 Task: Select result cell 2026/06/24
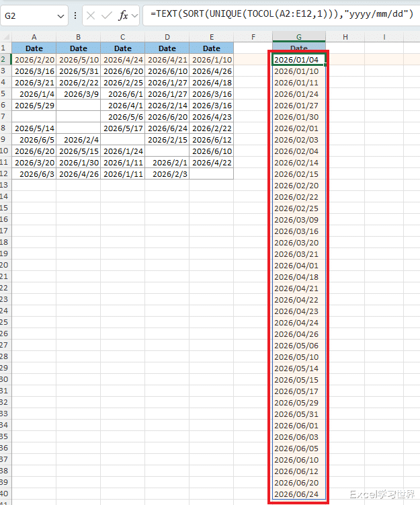click(x=299, y=494)
